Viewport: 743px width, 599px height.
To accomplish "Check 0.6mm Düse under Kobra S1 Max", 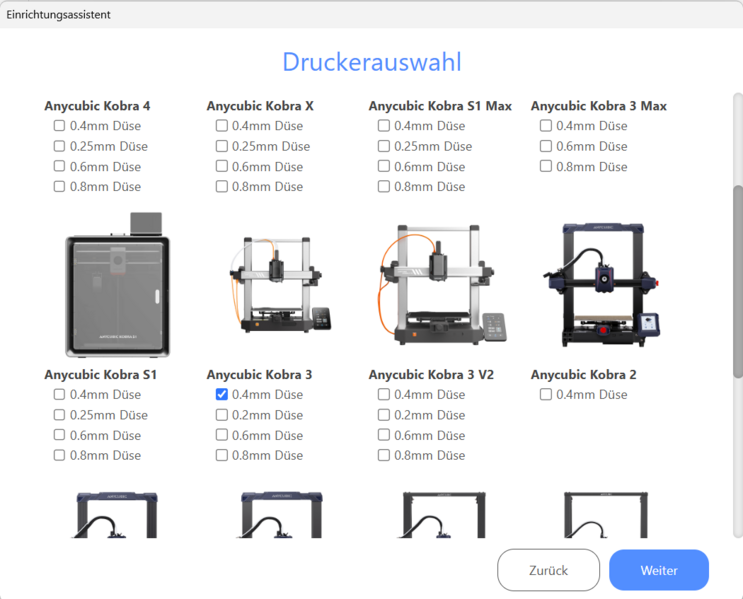I will (383, 166).
